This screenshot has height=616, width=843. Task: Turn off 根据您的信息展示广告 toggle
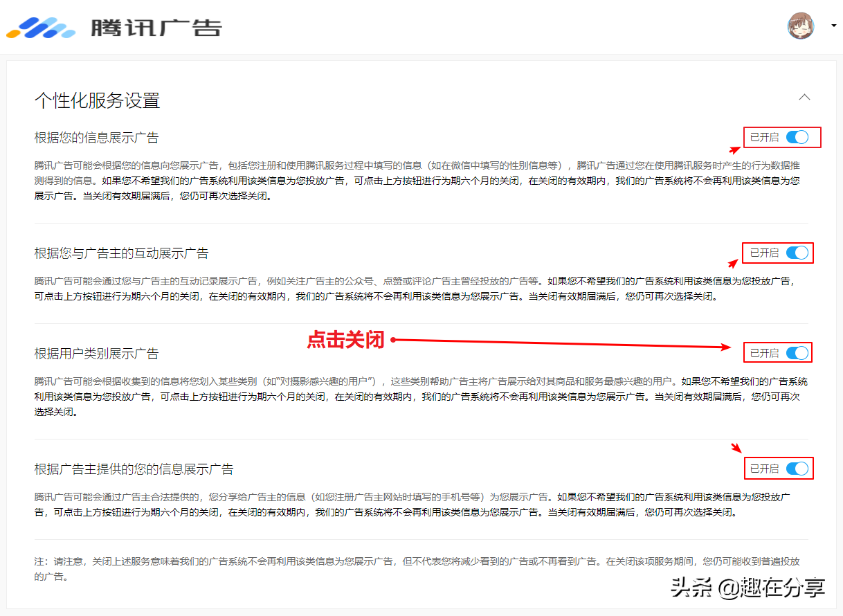pos(797,137)
